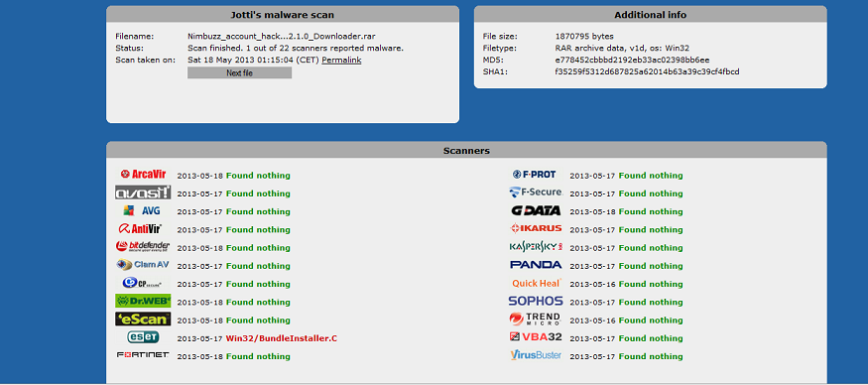Image resolution: width=868 pixels, height=385 pixels.
Task: Click G DATA's 2013-05-18 date
Action: coord(593,211)
